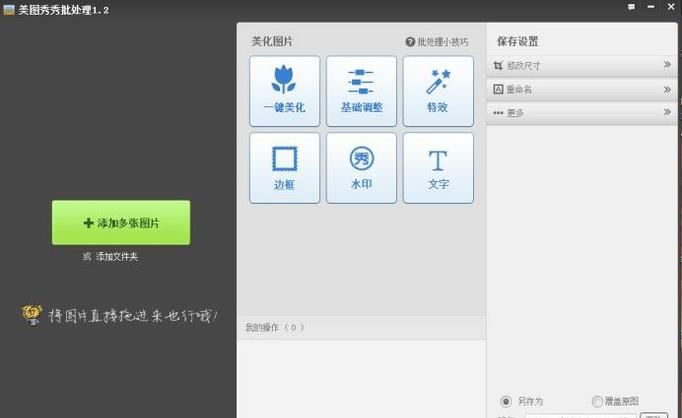Click the app logo icon in the title bar
682x418 pixels.
9,10
